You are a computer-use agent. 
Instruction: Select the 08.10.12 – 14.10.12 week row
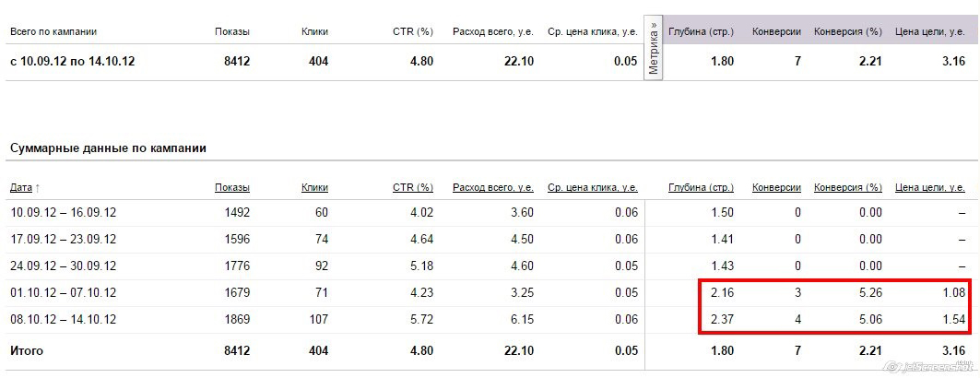click(64, 320)
